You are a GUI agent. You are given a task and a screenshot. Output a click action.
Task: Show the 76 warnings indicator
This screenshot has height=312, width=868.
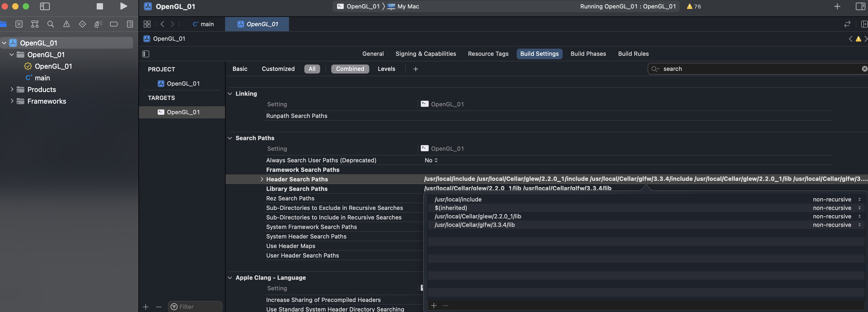694,6
